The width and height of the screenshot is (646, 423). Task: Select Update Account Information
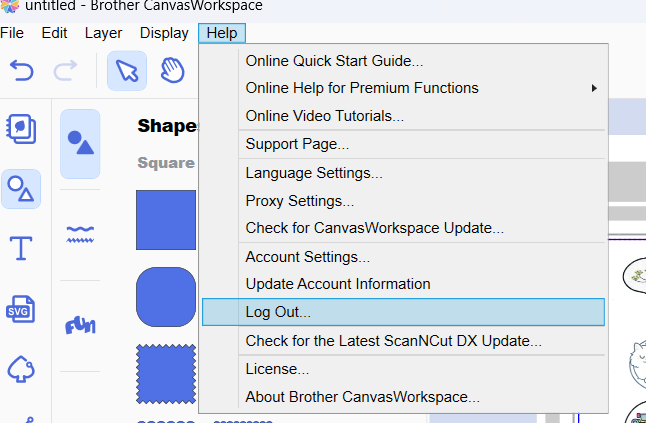(403, 284)
